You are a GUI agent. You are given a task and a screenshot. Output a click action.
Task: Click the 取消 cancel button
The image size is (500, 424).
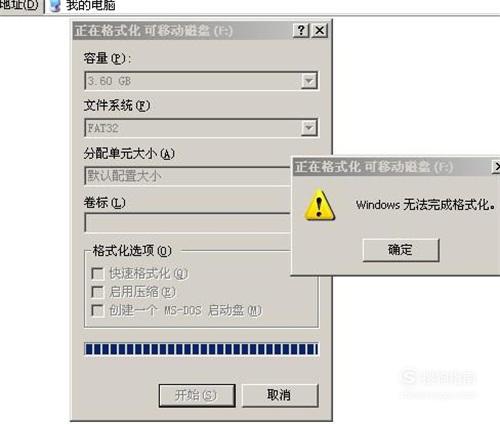tap(280, 395)
